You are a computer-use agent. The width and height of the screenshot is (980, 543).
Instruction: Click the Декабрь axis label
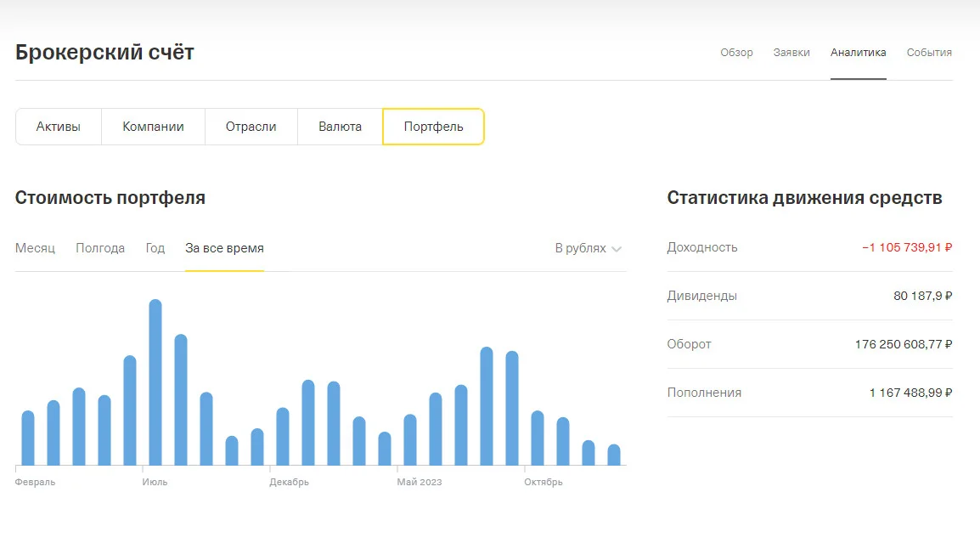[x=289, y=483]
